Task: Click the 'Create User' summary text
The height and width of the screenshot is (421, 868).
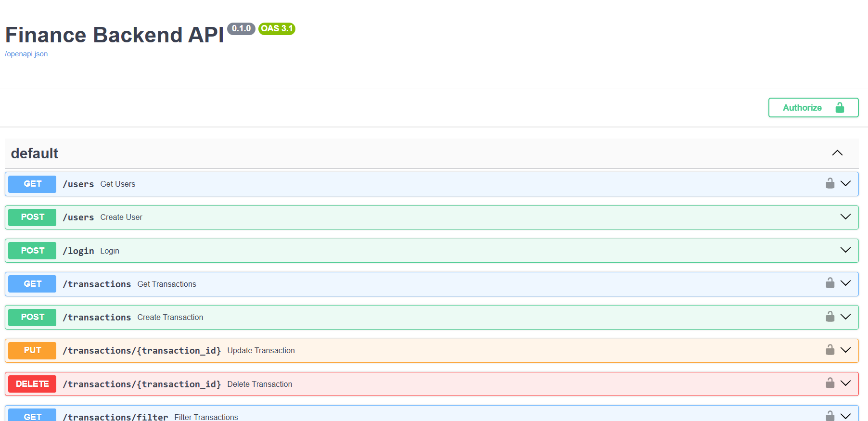Action: pyautogui.click(x=121, y=217)
